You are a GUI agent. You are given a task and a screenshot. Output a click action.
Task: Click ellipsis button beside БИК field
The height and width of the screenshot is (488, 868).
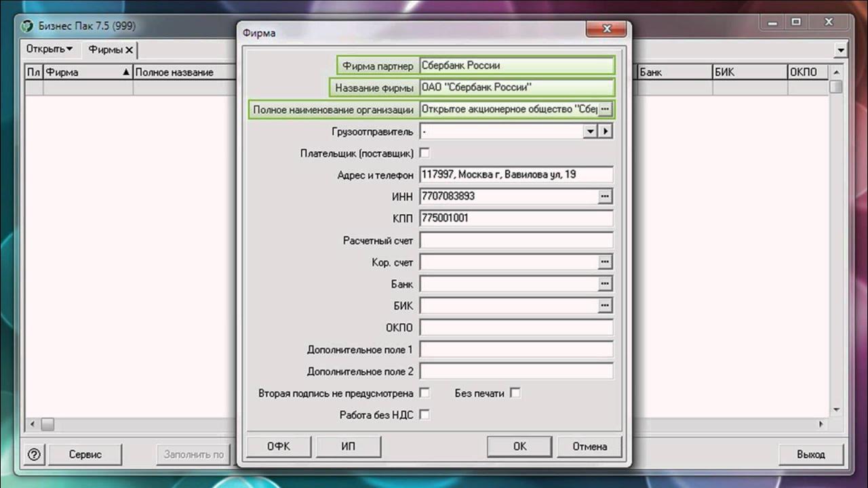point(606,306)
